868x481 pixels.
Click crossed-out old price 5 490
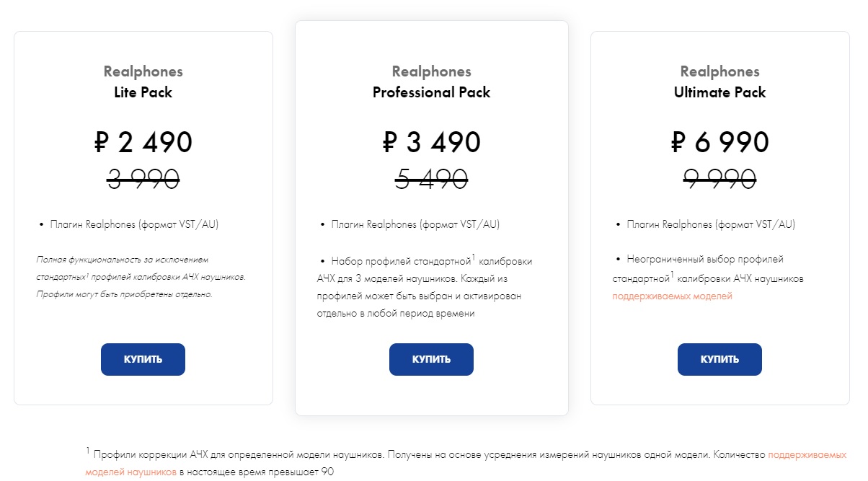431,178
